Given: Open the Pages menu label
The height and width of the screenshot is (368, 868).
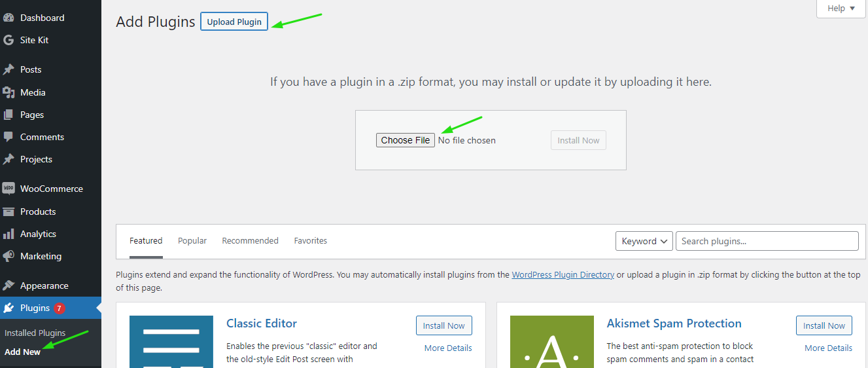Looking at the screenshot, I should click(32, 115).
